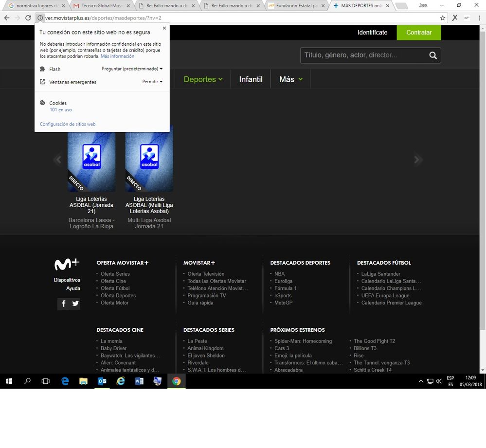Open Configuración de sitios web link
486x448 pixels.
point(68,124)
